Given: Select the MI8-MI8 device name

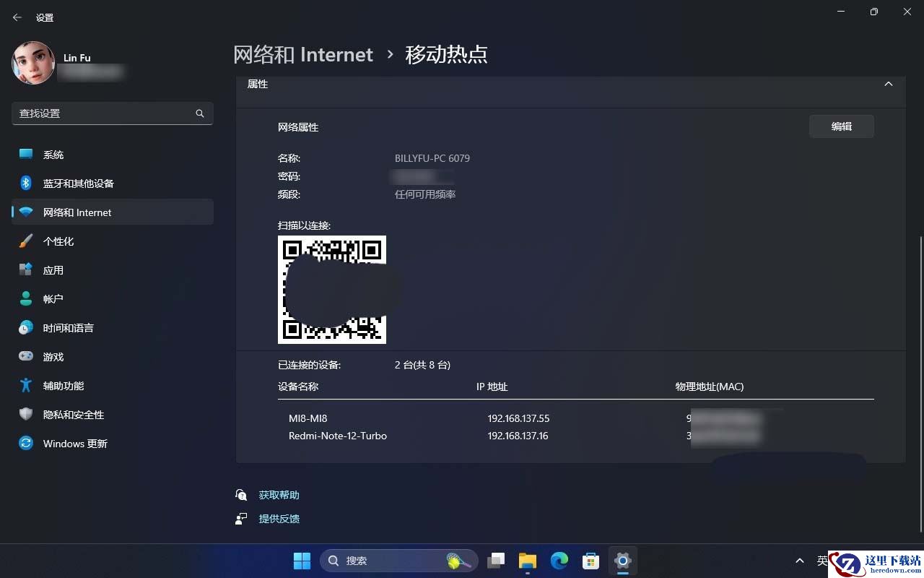Looking at the screenshot, I should point(308,418).
